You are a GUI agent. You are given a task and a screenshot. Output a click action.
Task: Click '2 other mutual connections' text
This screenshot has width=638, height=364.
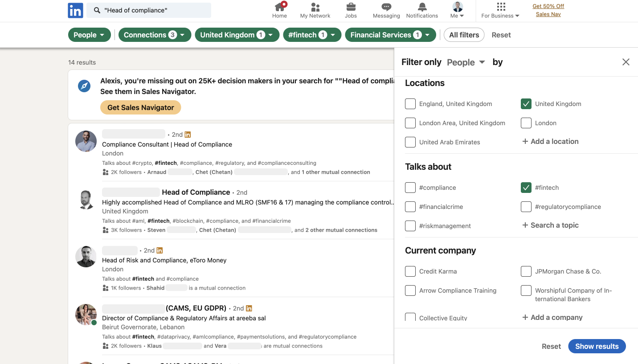tap(341, 230)
